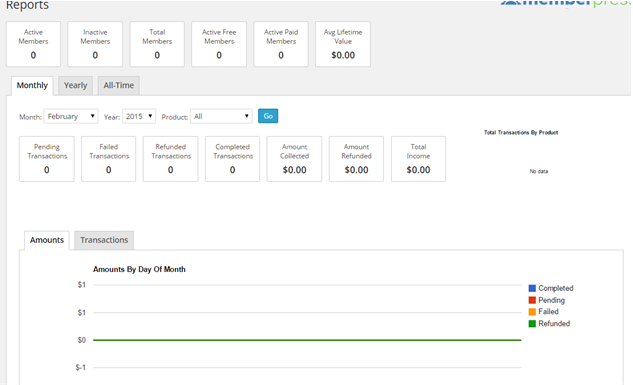
Task: Click the '$-1' axis label
Action: [x=80, y=368]
